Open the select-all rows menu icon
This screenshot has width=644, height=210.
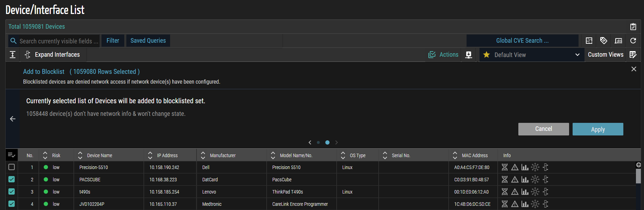[12, 155]
